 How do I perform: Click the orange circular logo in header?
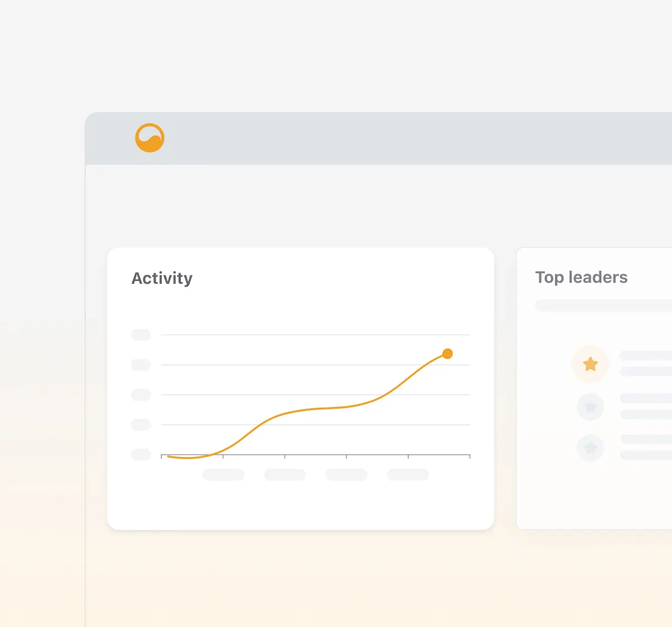150,138
